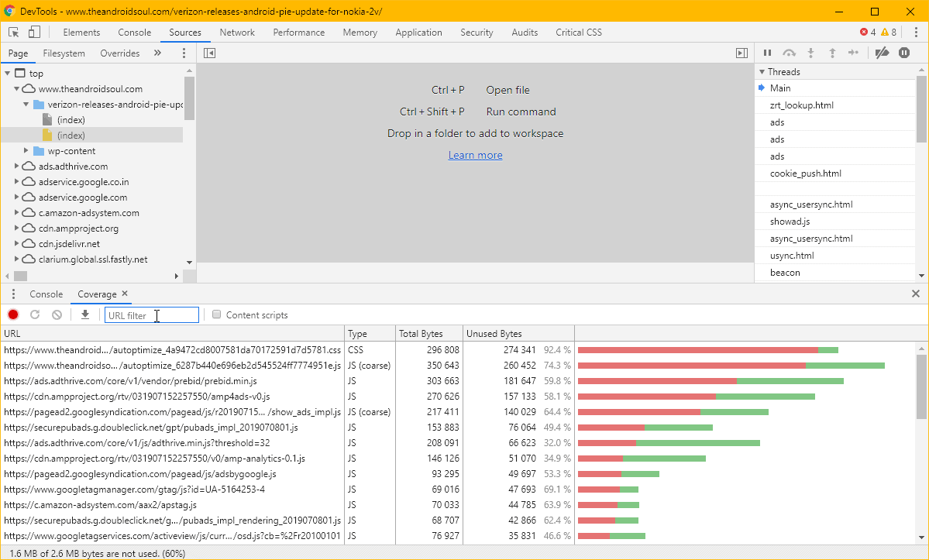Click the Step over next function call icon
Image resolution: width=929 pixels, height=560 pixels.
789,53
